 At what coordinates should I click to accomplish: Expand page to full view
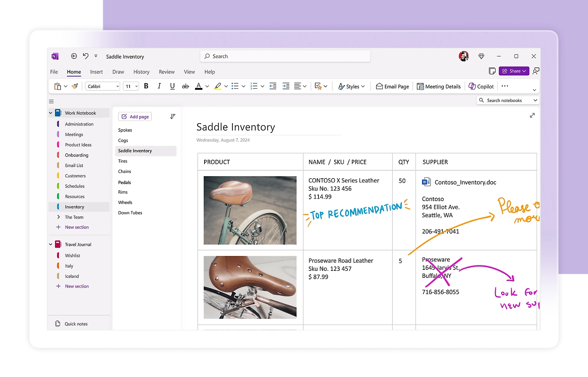532,115
